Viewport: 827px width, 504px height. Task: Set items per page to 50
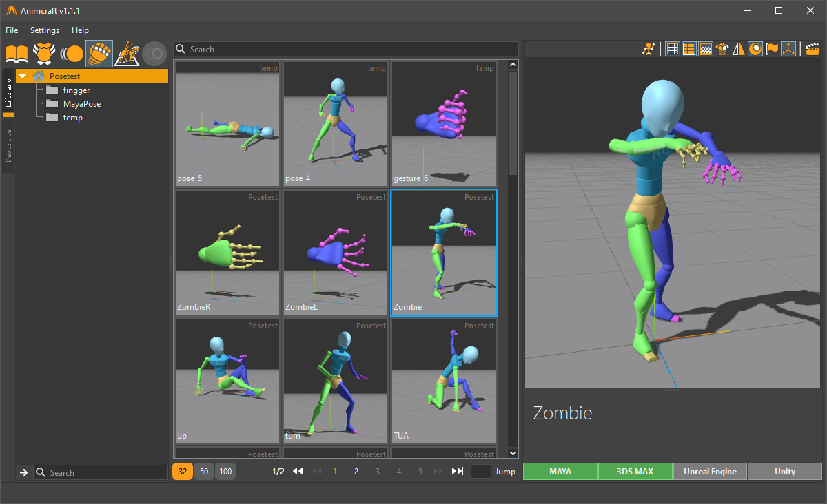click(204, 472)
